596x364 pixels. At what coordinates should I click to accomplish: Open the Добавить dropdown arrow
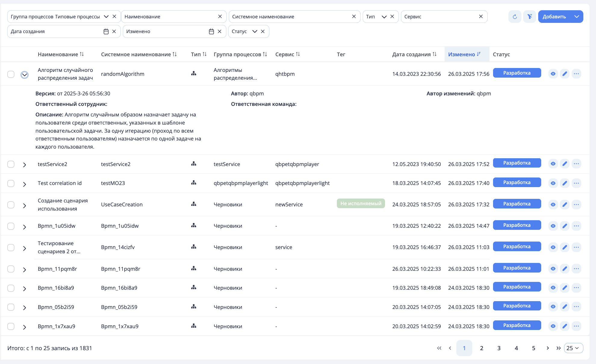pos(576,17)
